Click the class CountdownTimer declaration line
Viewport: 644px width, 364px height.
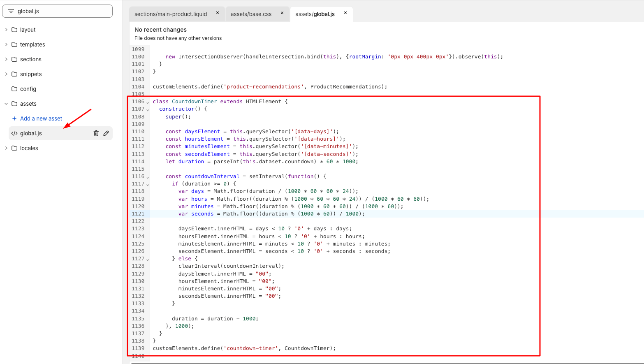point(220,102)
